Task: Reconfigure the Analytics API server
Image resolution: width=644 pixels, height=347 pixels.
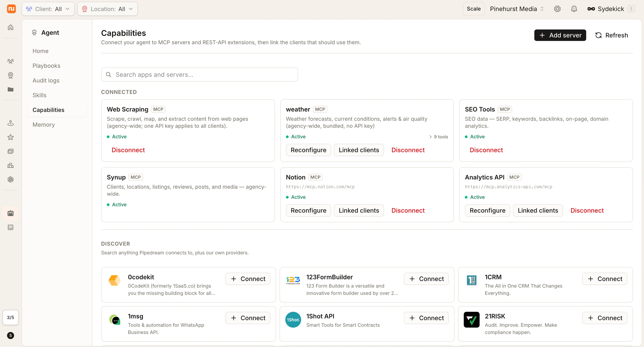Action: tap(488, 210)
